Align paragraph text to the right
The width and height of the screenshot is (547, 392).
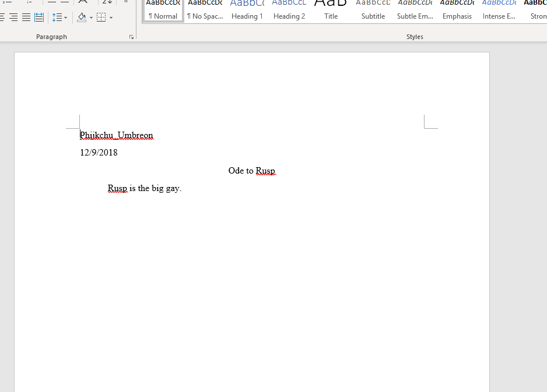[x=13, y=17]
